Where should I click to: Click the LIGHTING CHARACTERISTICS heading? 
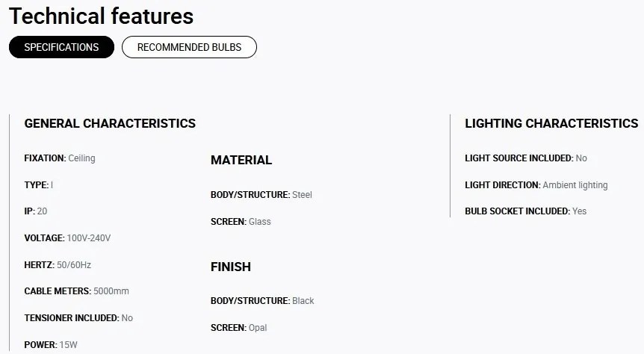(x=551, y=124)
